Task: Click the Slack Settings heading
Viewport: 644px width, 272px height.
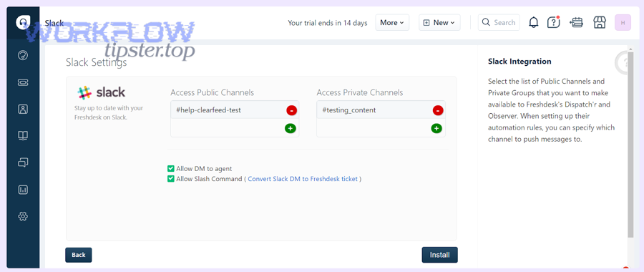Action: pos(96,63)
